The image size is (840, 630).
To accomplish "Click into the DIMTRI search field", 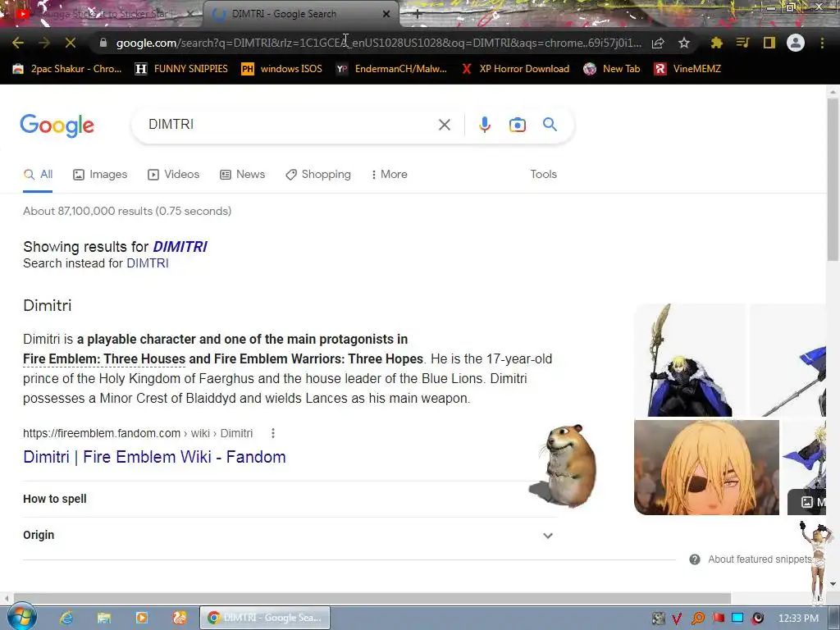I will coord(290,125).
